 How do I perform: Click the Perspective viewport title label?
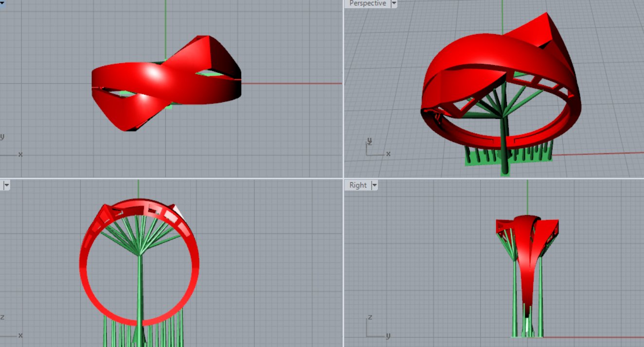pos(367,3)
